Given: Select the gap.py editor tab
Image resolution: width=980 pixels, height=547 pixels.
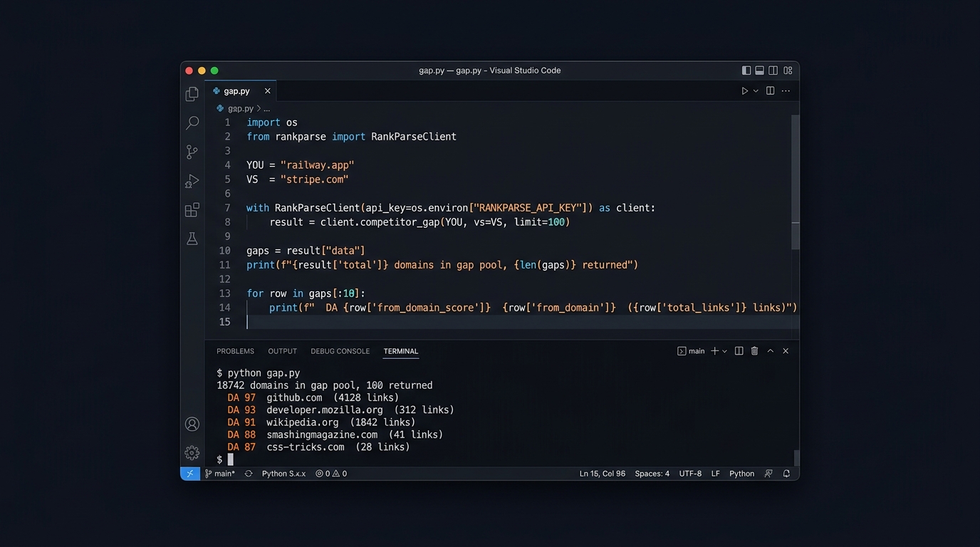Looking at the screenshot, I should 241,91.
